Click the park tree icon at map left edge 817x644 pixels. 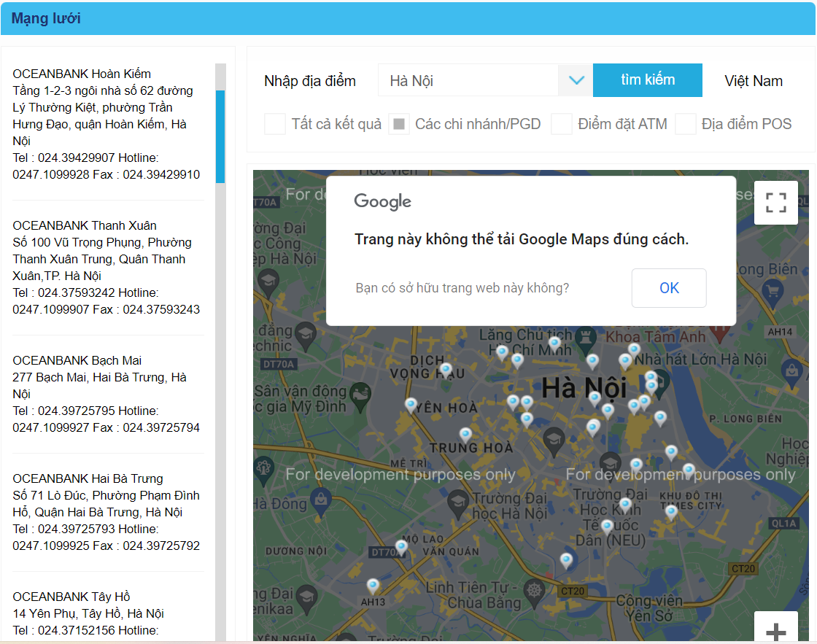tap(263, 468)
